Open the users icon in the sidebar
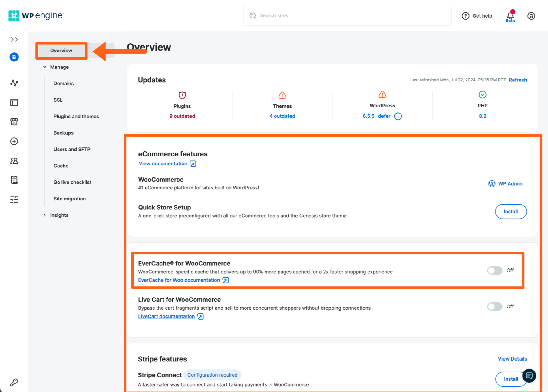This screenshot has height=392, width=548. (14, 161)
